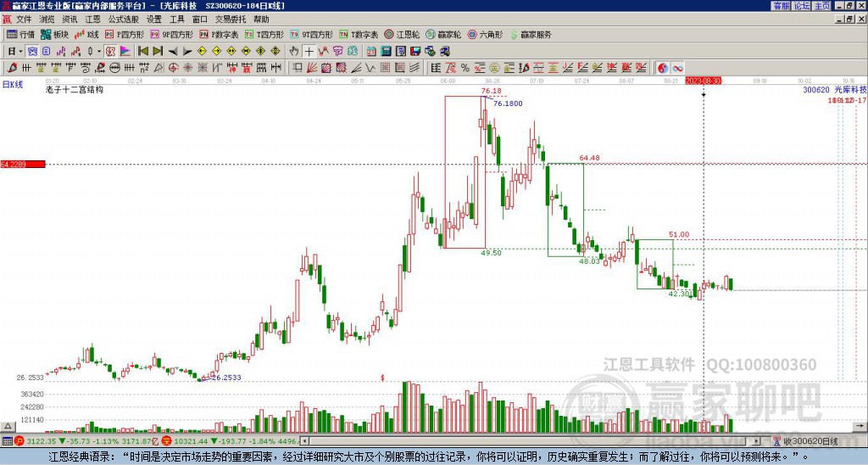Click the up-triangle button near volume pane

[x=8, y=426]
